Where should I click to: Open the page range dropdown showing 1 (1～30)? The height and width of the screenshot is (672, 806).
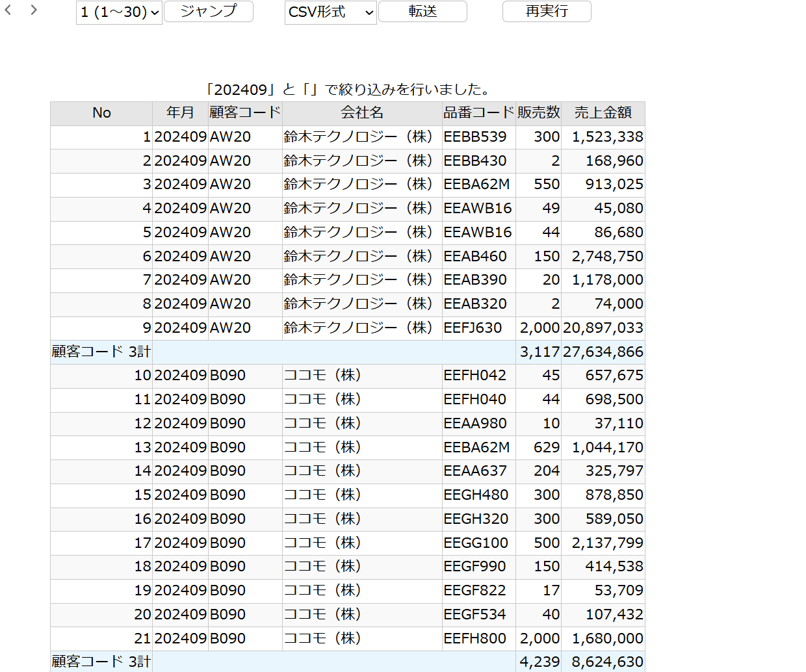(x=119, y=13)
